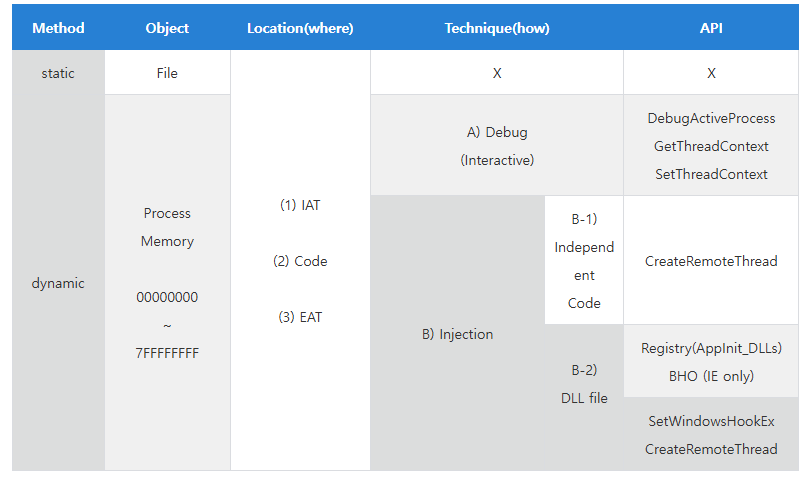The image size is (809, 486).
Task: Click the DebugActiveProcess API text
Action: (x=711, y=118)
